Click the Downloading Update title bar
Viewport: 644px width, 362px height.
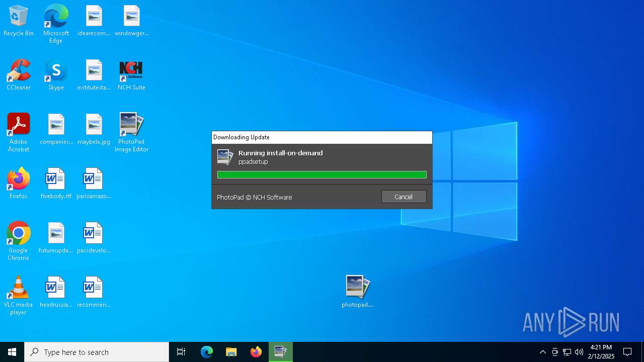click(322, 137)
